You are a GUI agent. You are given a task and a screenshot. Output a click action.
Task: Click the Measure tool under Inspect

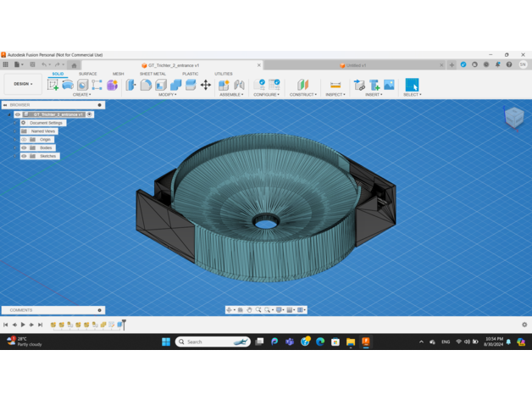tap(335, 85)
